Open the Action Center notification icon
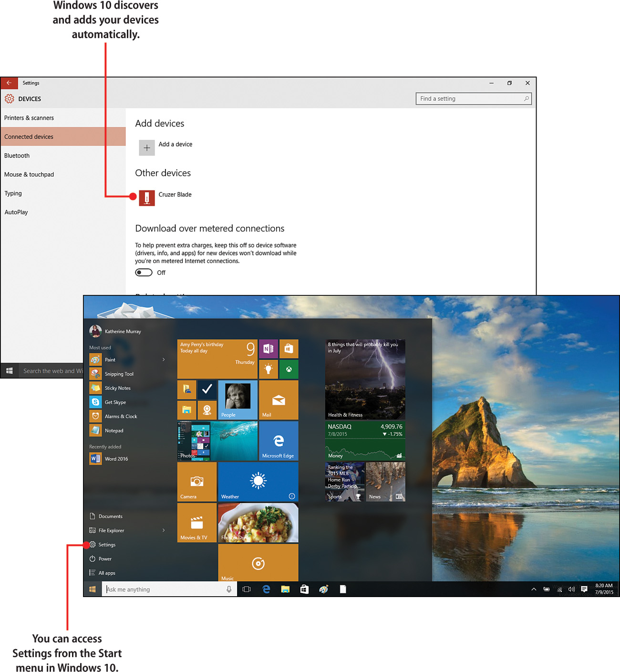Viewport: 620px width, 672px height. click(x=584, y=589)
